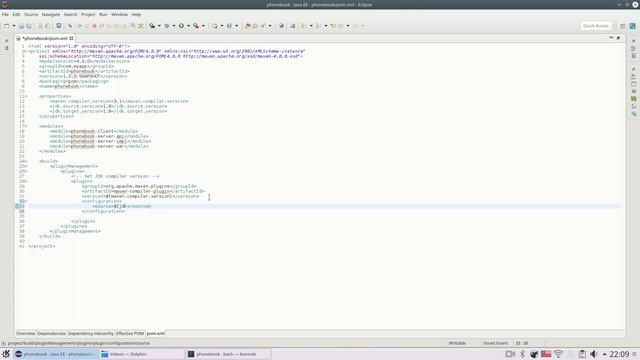Click the maven-compiler-plugin artifactId text
The width and height of the screenshot is (640, 360).
coord(141,191)
